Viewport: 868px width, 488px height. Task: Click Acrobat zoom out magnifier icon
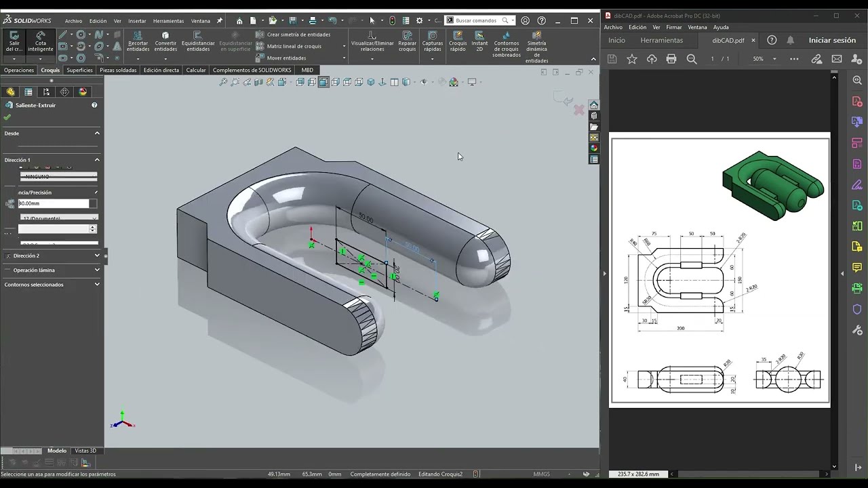(x=692, y=59)
